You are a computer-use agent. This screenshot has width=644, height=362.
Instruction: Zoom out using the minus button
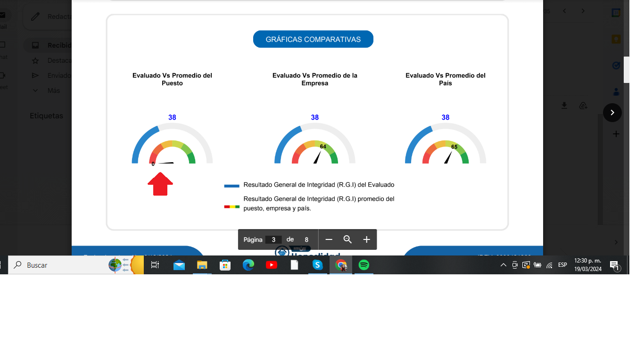(x=329, y=239)
